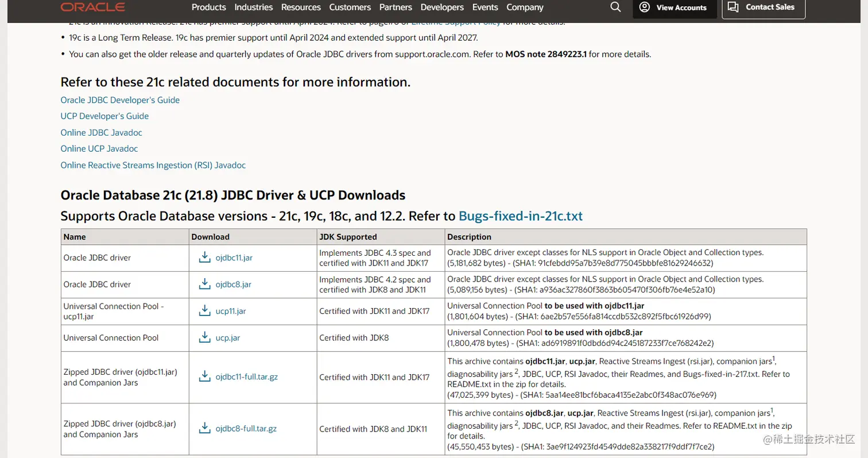This screenshot has height=458, width=868.
Task: Click download icon beside ojdbc8.jar
Action: pyautogui.click(x=204, y=284)
